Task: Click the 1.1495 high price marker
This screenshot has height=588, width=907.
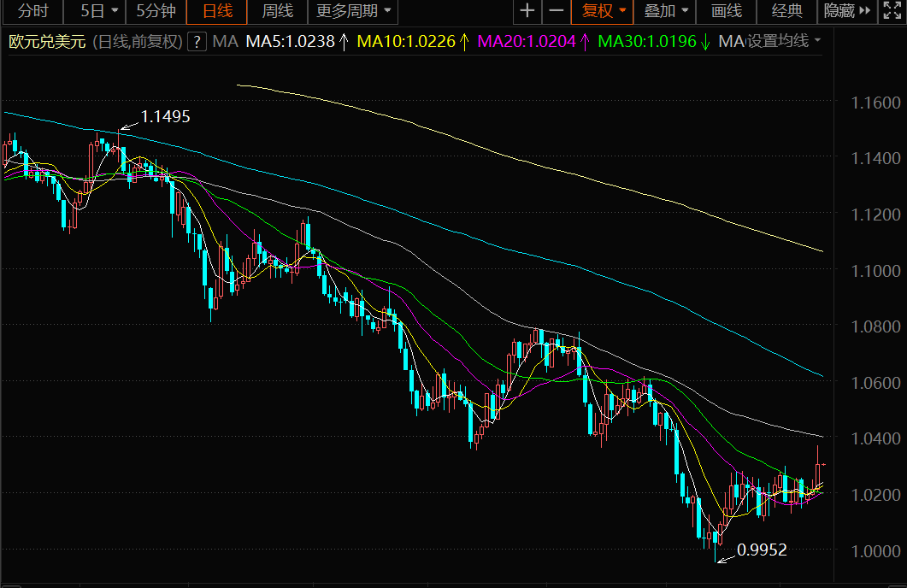Action: pyautogui.click(x=166, y=117)
